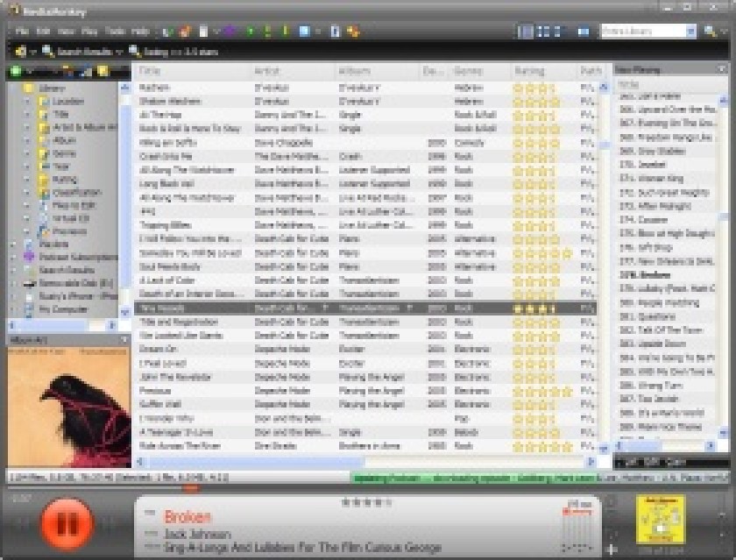Sort the track list by the Genre column
736x560 pixels.
[480, 71]
